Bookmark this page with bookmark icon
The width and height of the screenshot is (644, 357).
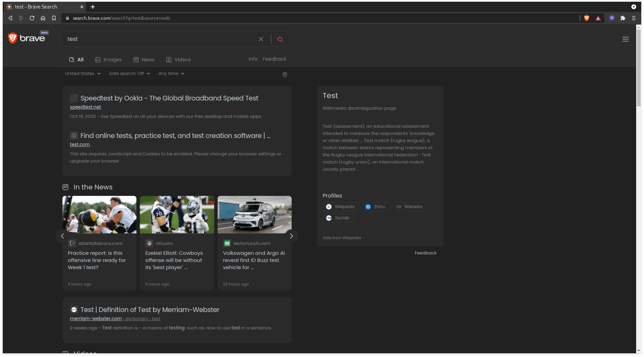point(54,18)
